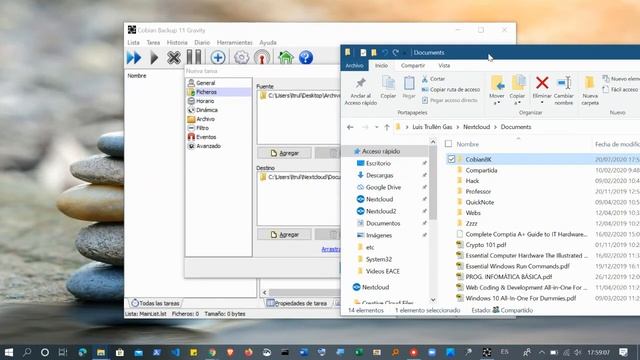640x360 pixels.
Task: Switch to Propiedades de tarea tab
Action: click(297, 303)
